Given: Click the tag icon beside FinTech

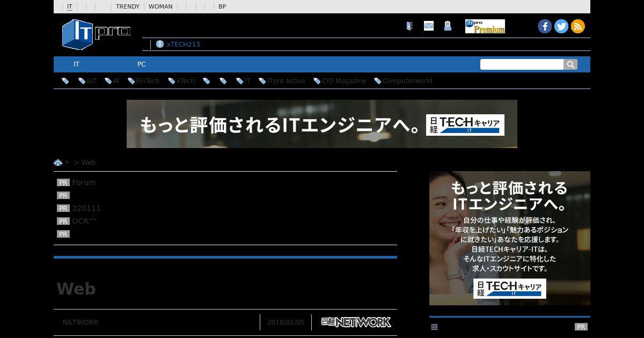Looking at the screenshot, I should 131,81.
